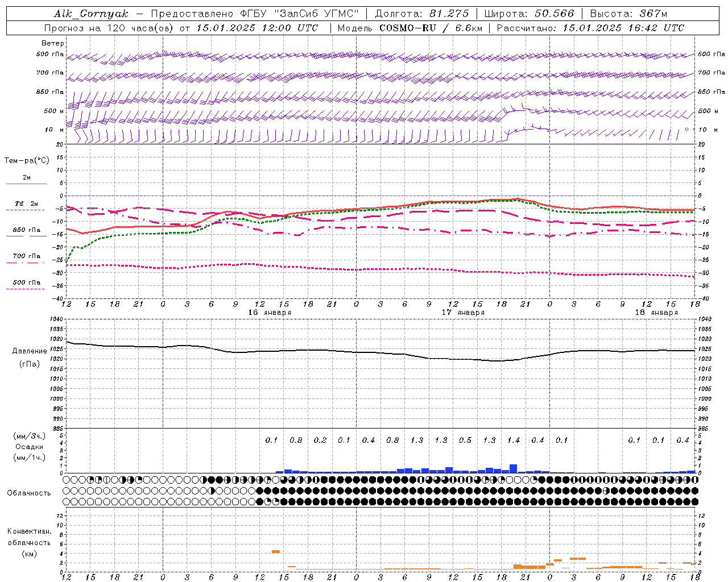Click the "17 января" date label
Image resolution: width=728 pixels, height=582 pixels.
point(463,313)
